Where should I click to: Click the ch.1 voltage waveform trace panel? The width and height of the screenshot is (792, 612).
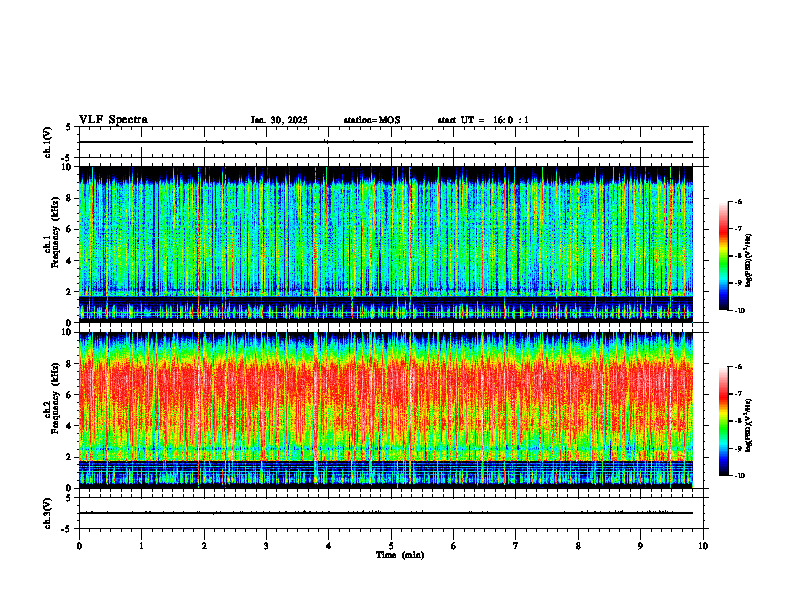pyautogui.click(x=393, y=142)
